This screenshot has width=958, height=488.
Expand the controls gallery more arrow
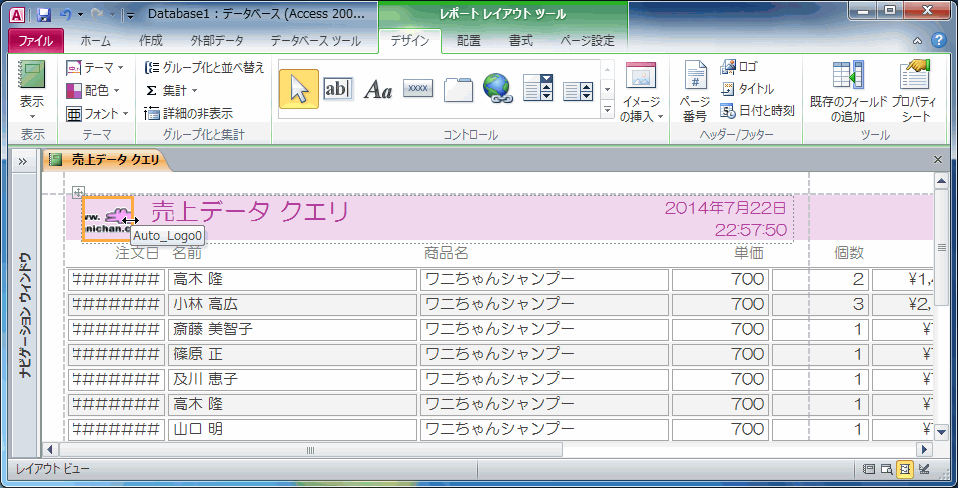[x=607, y=110]
